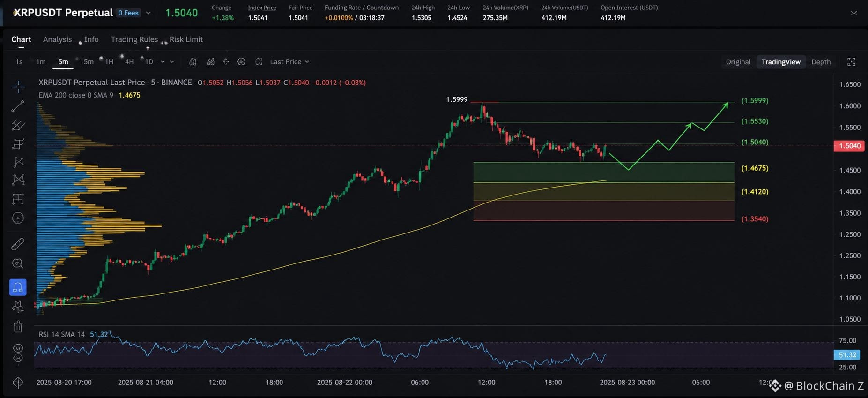
Task: Select the ruler measure tool
Action: [x=18, y=244]
